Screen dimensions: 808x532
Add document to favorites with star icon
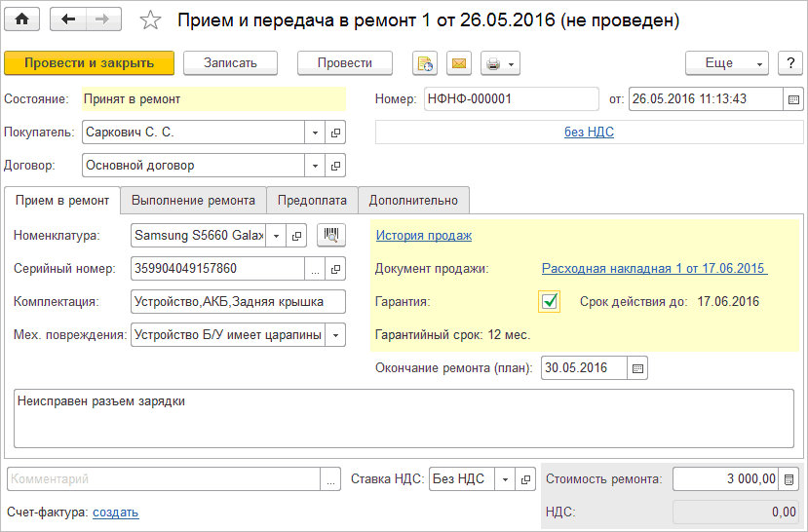(x=150, y=20)
